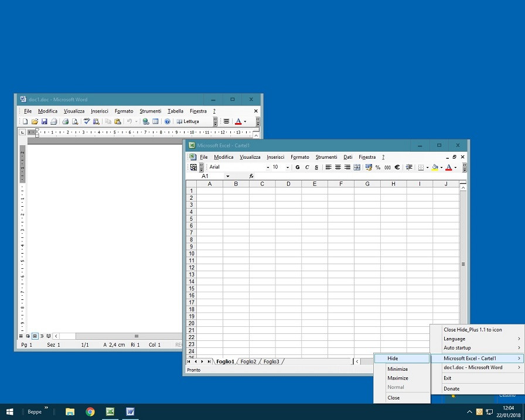
Task: Send the Word document by e-mail
Action: (53, 121)
